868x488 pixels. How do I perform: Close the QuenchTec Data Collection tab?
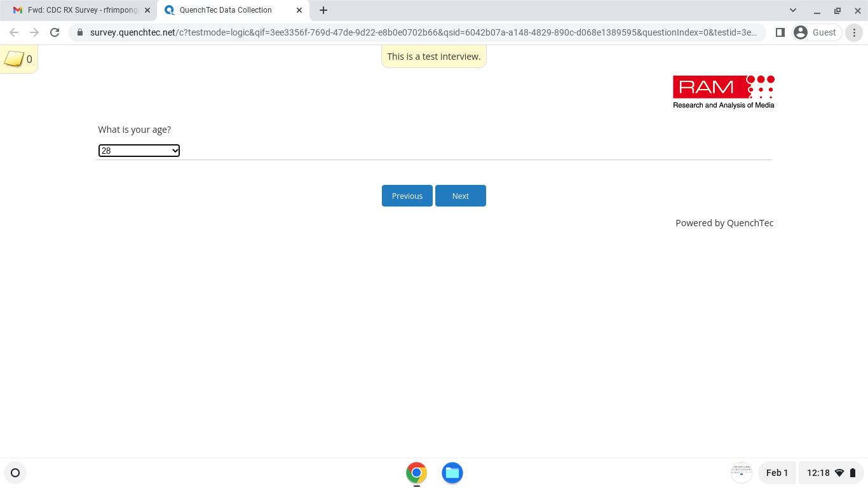(299, 10)
